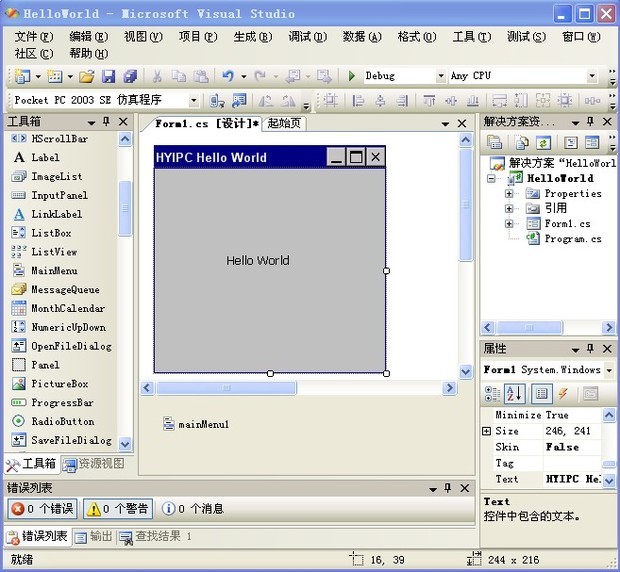Click the View Code icon in Solution Explorer

[x=571, y=143]
